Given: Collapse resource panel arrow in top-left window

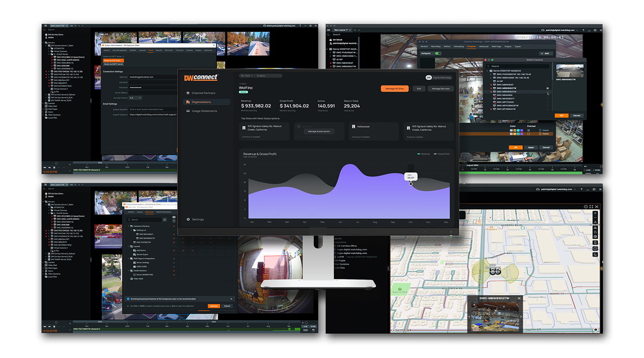Looking at the screenshot, I should pyautogui.click(x=91, y=101).
